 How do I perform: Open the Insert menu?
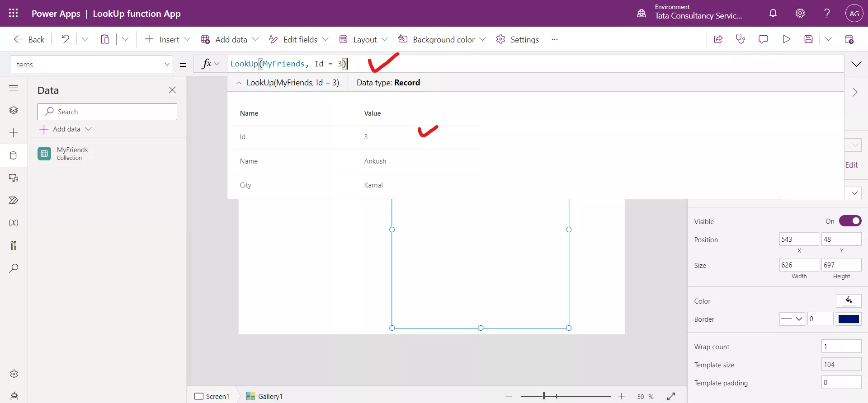(x=167, y=39)
